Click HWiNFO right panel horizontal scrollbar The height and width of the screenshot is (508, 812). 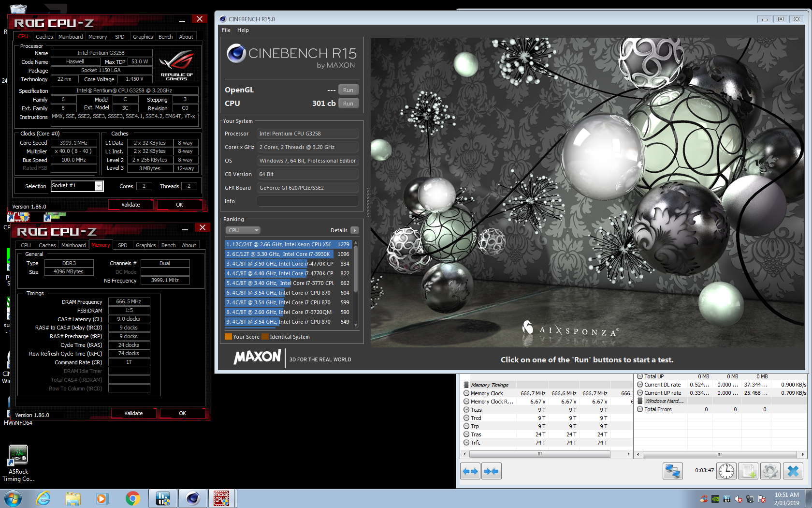(719, 454)
